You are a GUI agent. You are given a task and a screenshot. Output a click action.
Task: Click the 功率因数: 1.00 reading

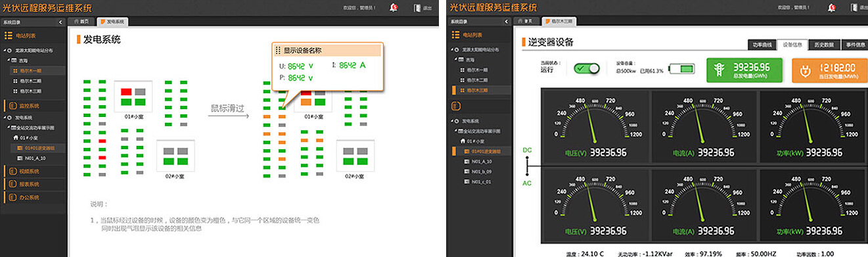(814, 253)
